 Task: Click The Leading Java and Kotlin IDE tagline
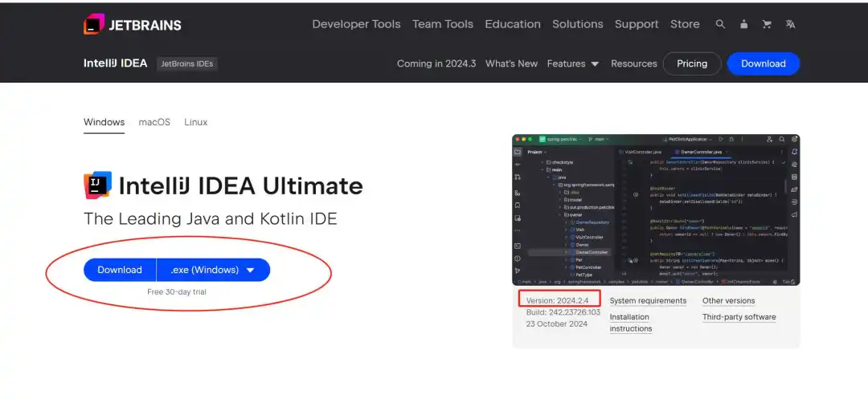[211, 219]
